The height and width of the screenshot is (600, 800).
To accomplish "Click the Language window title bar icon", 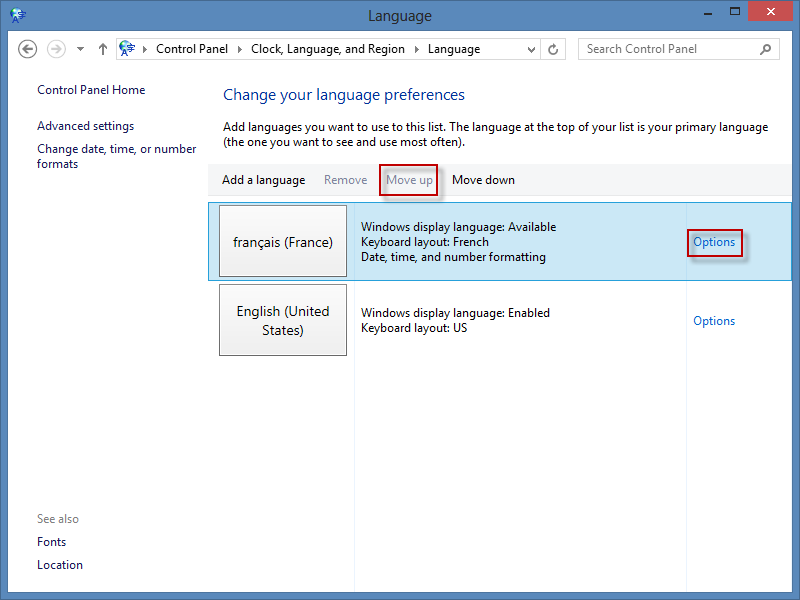I will (18, 15).
